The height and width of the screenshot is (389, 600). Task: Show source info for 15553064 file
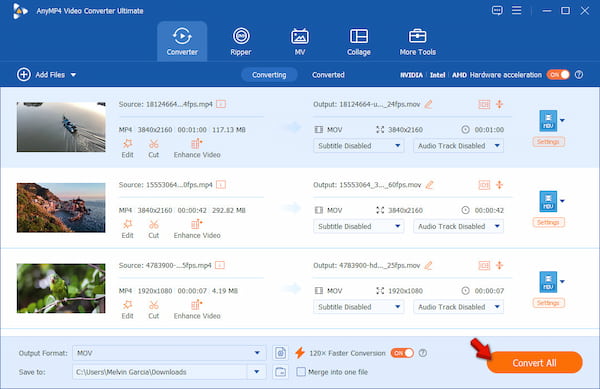click(221, 185)
